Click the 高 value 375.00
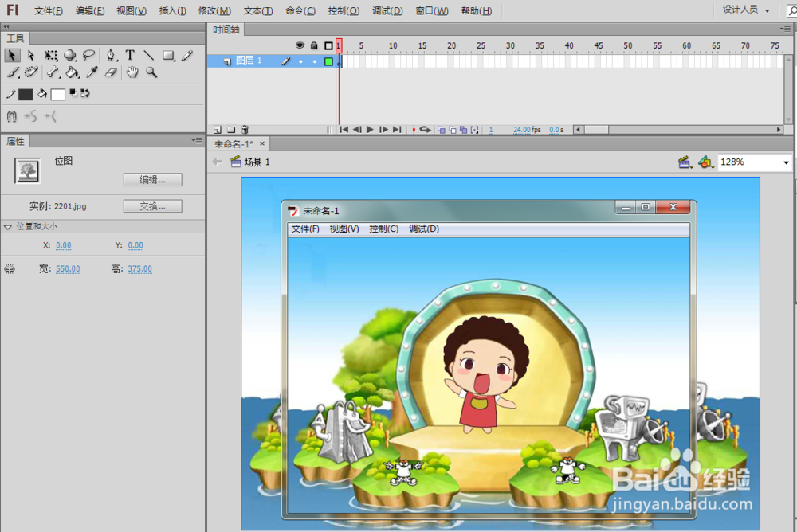 (139, 269)
